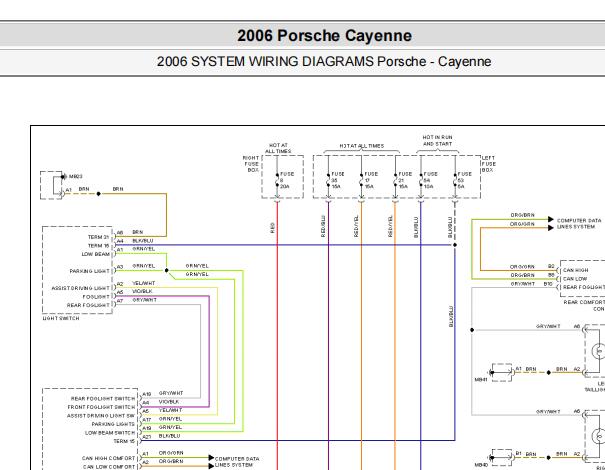This screenshot has width=605, height=470.
Task: Click the 'BLK/BLU' wire label at pin A4
Action: click(143, 241)
